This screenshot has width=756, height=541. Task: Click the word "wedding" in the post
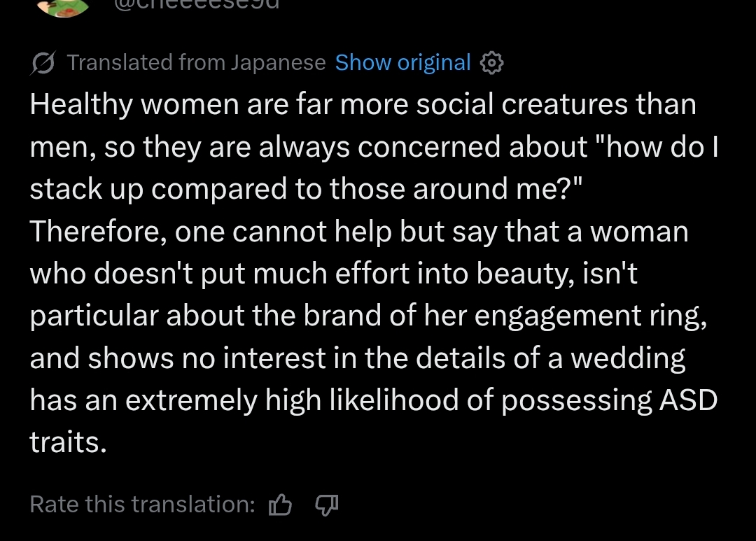[628, 358]
